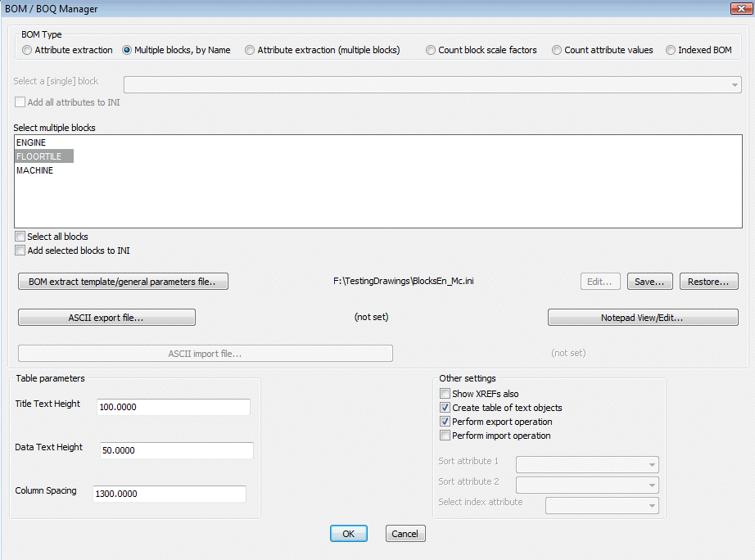The height and width of the screenshot is (560, 755).
Task: Uncheck Create table of text objects
Action: tap(445, 408)
